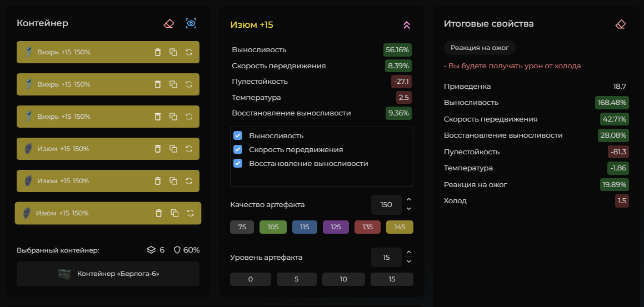644x307 pixels.
Task: Delete the first Изюм +15 artifact
Action: pos(158,149)
